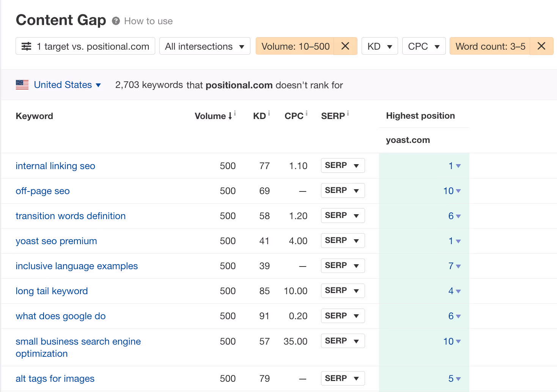557x392 pixels.
Task: Open keyword alt tags for images
Action: (x=55, y=379)
